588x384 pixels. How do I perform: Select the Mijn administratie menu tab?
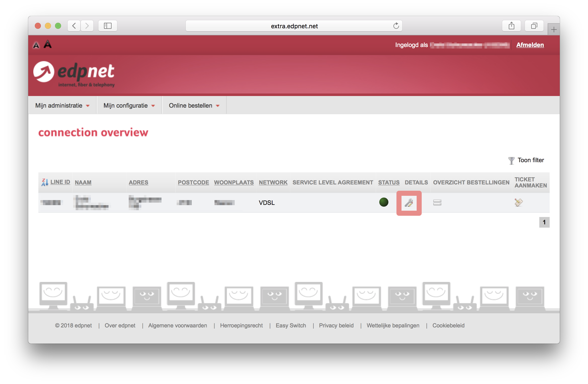click(62, 106)
